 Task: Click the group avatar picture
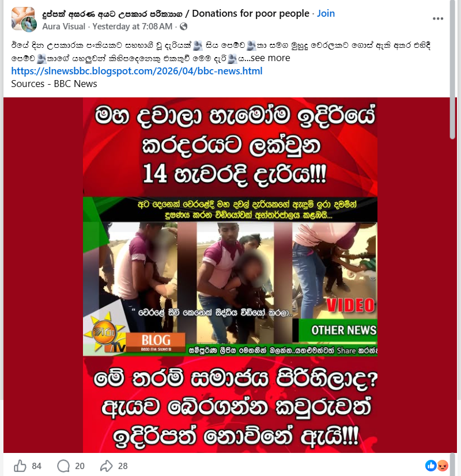(21, 17)
